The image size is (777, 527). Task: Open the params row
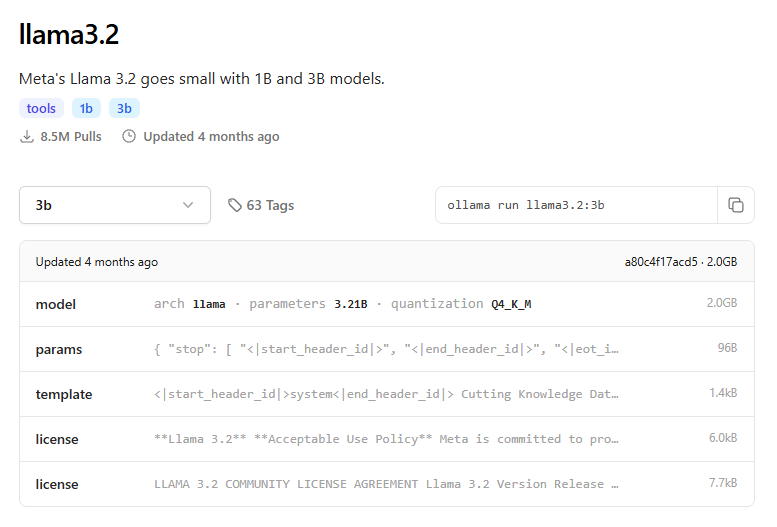(387, 349)
